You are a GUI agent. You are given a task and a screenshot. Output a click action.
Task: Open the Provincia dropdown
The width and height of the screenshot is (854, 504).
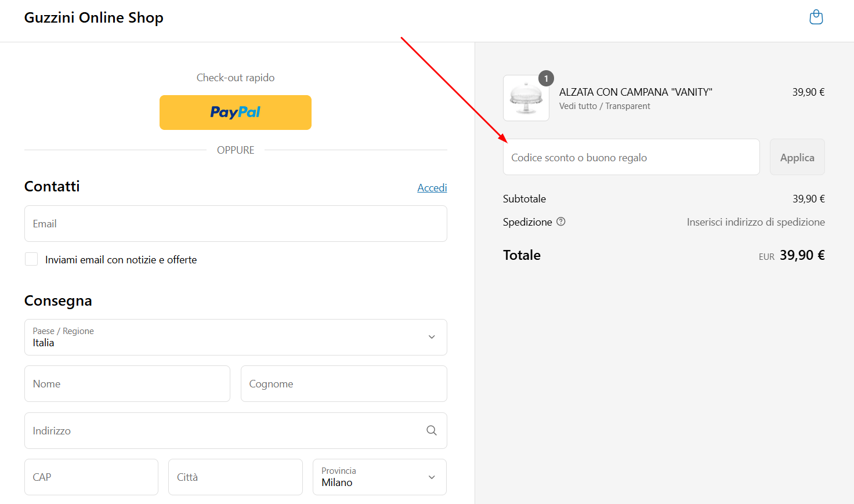click(x=379, y=477)
